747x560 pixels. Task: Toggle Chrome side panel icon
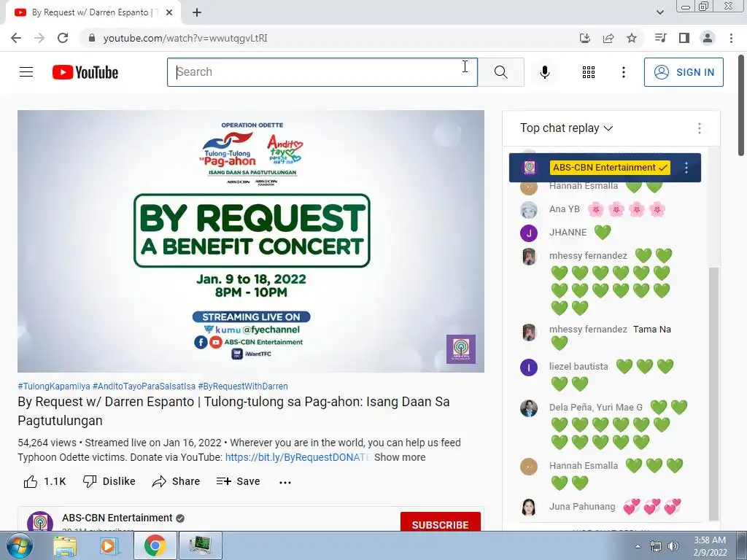click(684, 38)
